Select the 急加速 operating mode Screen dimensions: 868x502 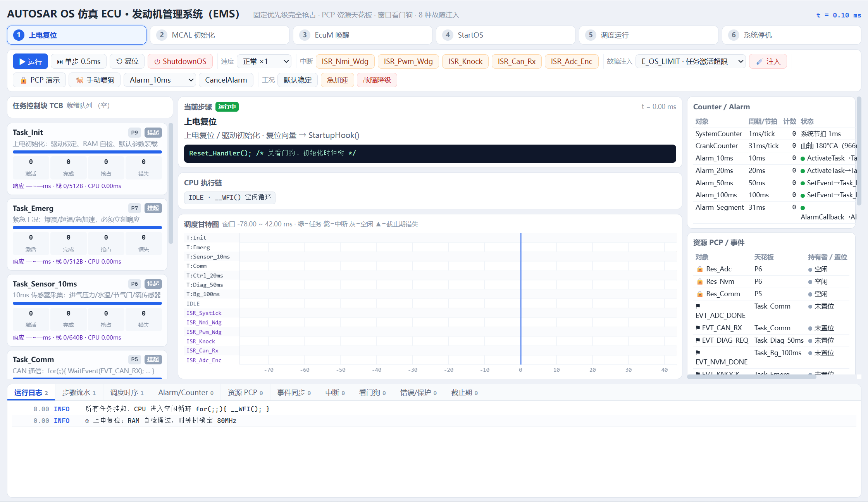click(337, 80)
